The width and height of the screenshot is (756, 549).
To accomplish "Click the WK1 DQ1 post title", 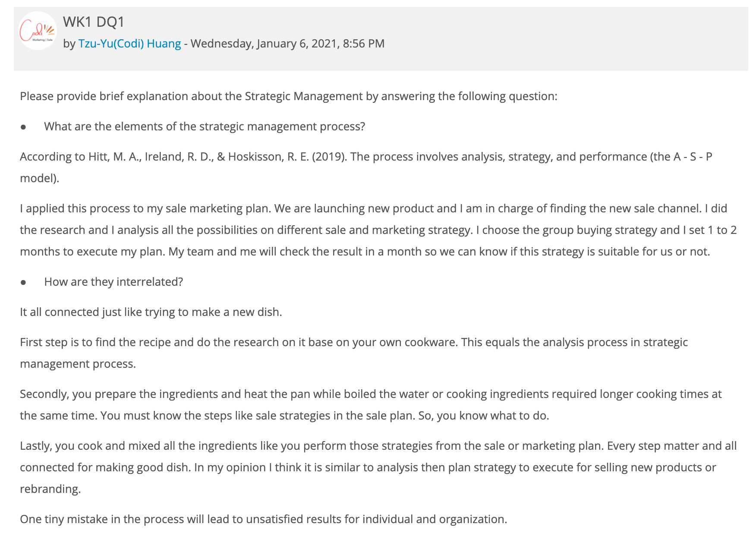I will coord(94,21).
